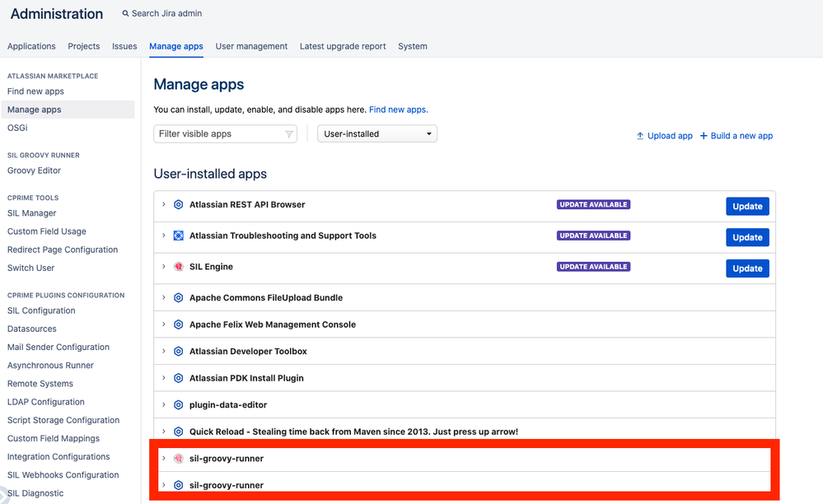
Task: Click the filter funnel icon
Action: coord(288,134)
